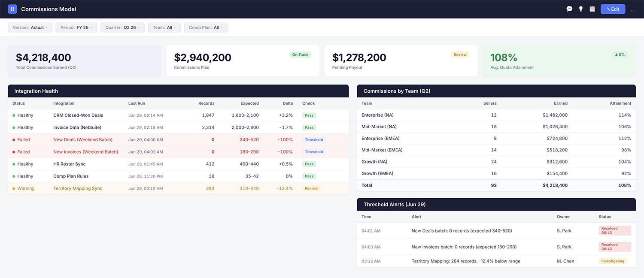The height and width of the screenshot is (278, 644).
Task: Click the lightbulb insights icon
Action: tap(581, 9)
